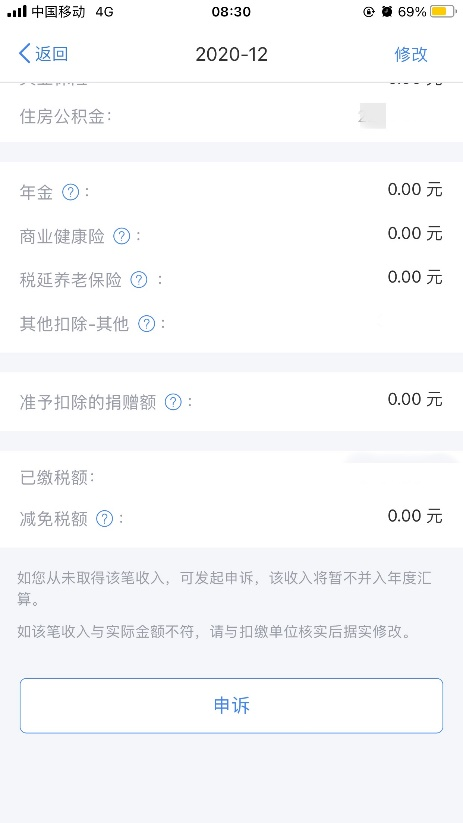
Task: Tap the battery icon in status bar
Action: click(442, 12)
